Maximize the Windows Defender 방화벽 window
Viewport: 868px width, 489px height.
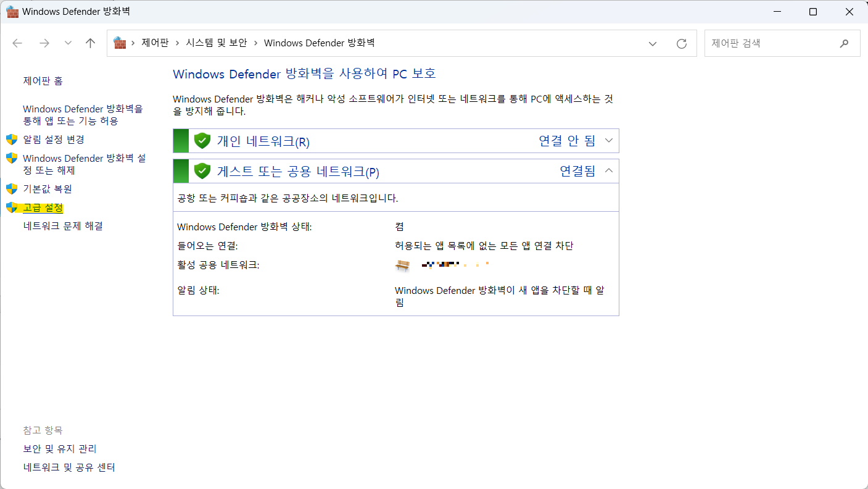(x=813, y=12)
